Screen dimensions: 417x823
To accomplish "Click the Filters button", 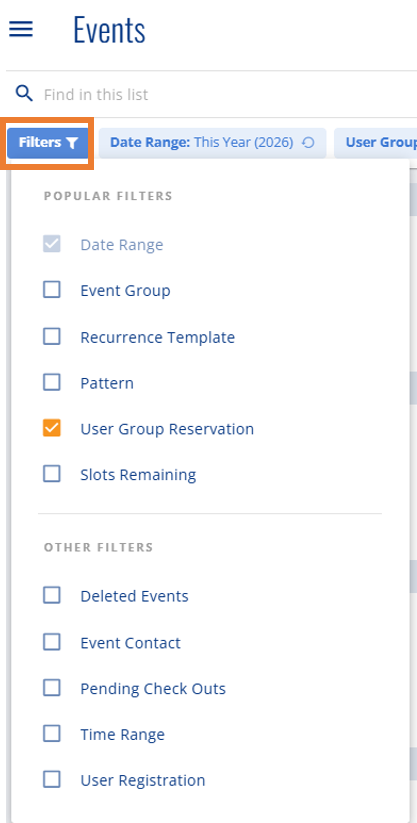I will pyautogui.click(x=48, y=143).
